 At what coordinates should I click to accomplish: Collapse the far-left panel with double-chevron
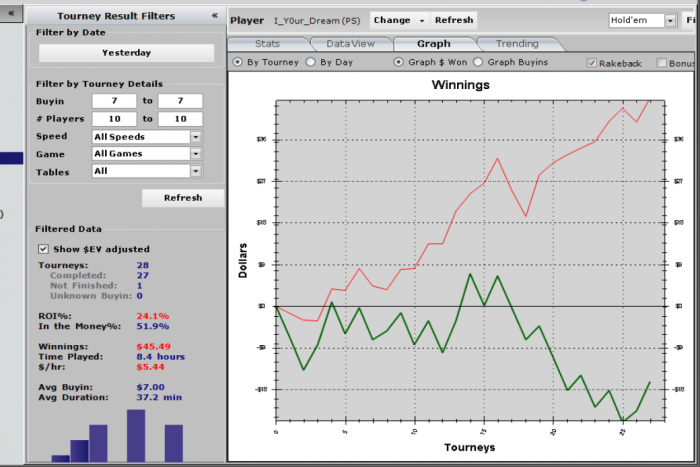click(11, 13)
